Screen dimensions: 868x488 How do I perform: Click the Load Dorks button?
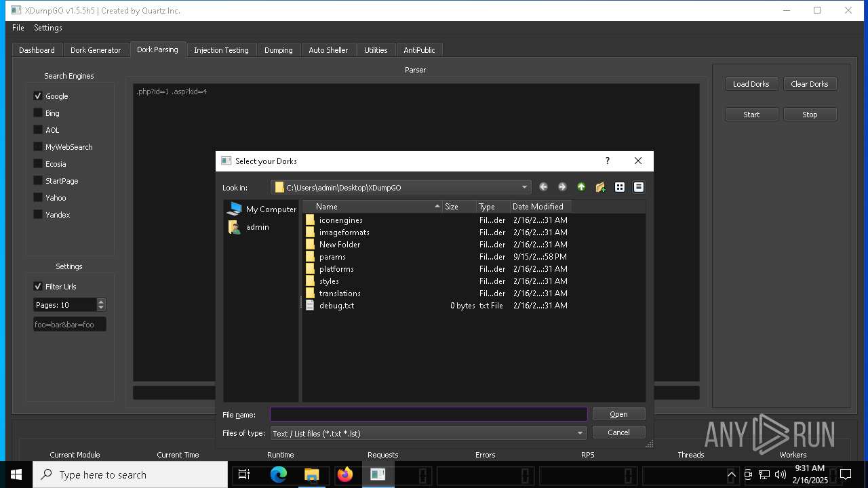click(751, 84)
